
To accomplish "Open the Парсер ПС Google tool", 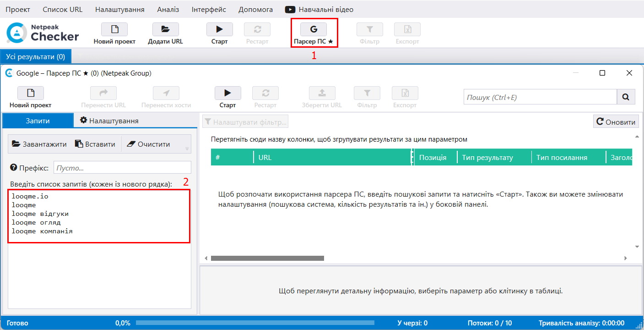I will 314,34.
